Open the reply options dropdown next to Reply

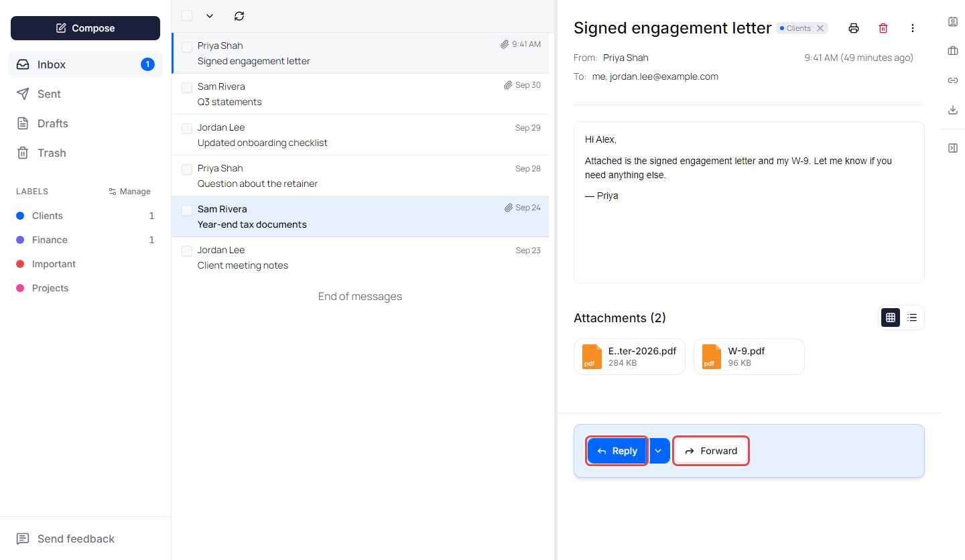(658, 451)
